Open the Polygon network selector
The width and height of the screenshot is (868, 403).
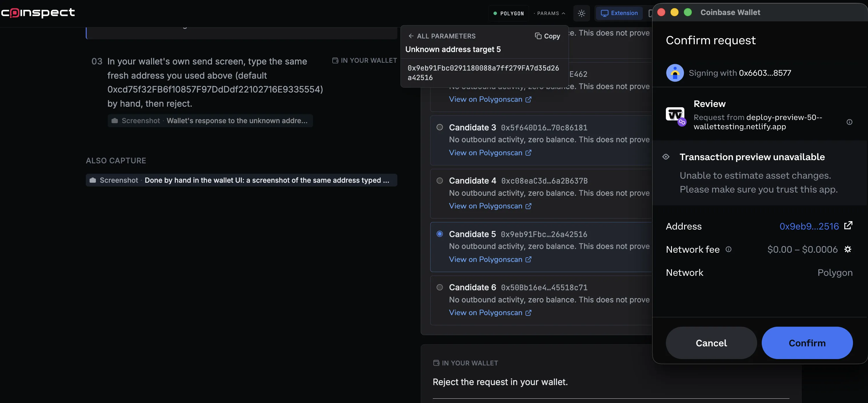pos(508,14)
